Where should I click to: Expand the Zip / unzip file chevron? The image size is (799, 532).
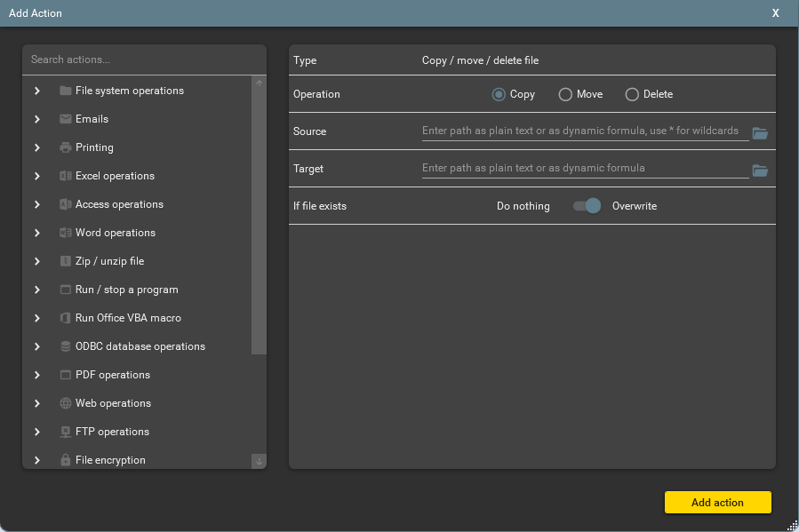click(x=37, y=261)
